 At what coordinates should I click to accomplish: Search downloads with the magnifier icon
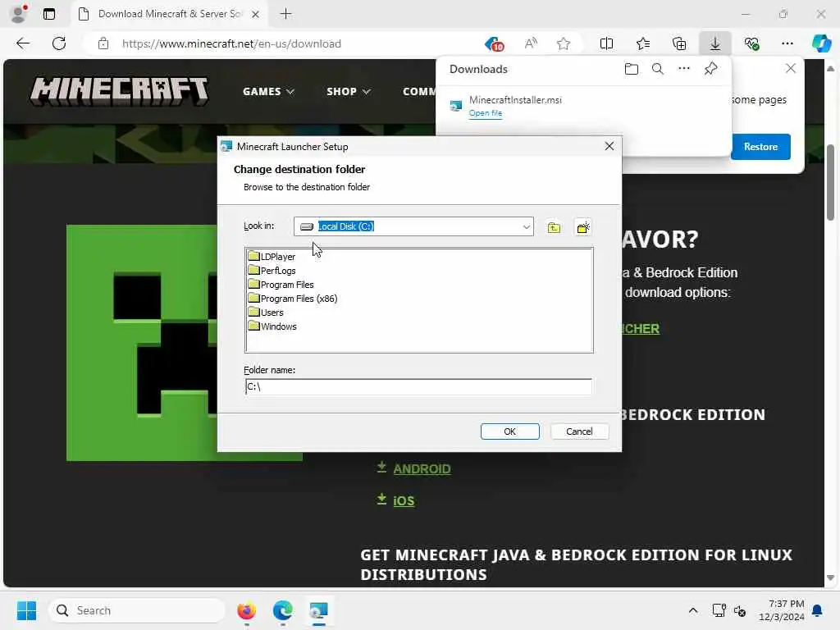[x=657, y=69]
